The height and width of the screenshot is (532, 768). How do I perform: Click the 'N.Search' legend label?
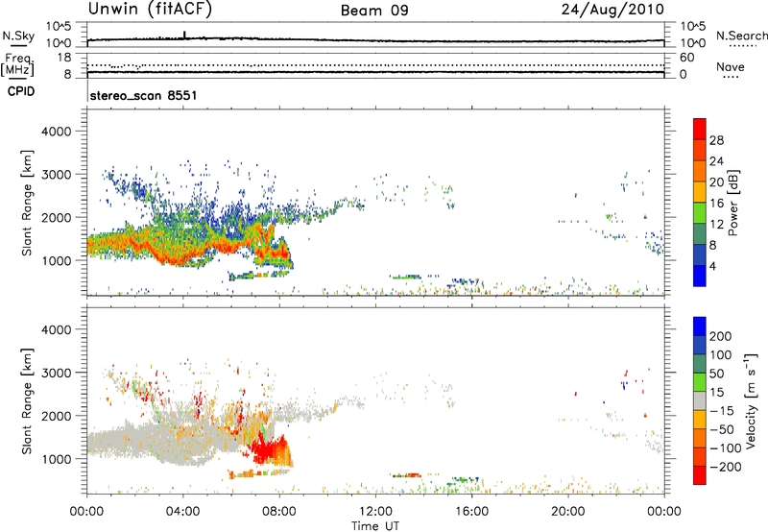741,36
